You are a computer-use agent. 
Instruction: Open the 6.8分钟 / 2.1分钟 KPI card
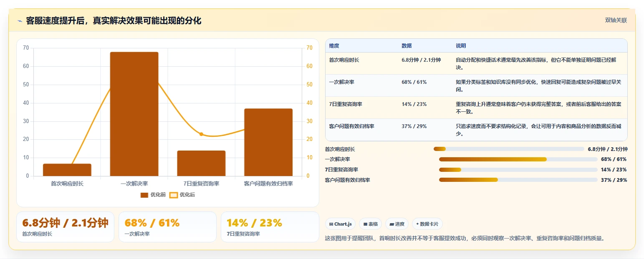click(65, 227)
